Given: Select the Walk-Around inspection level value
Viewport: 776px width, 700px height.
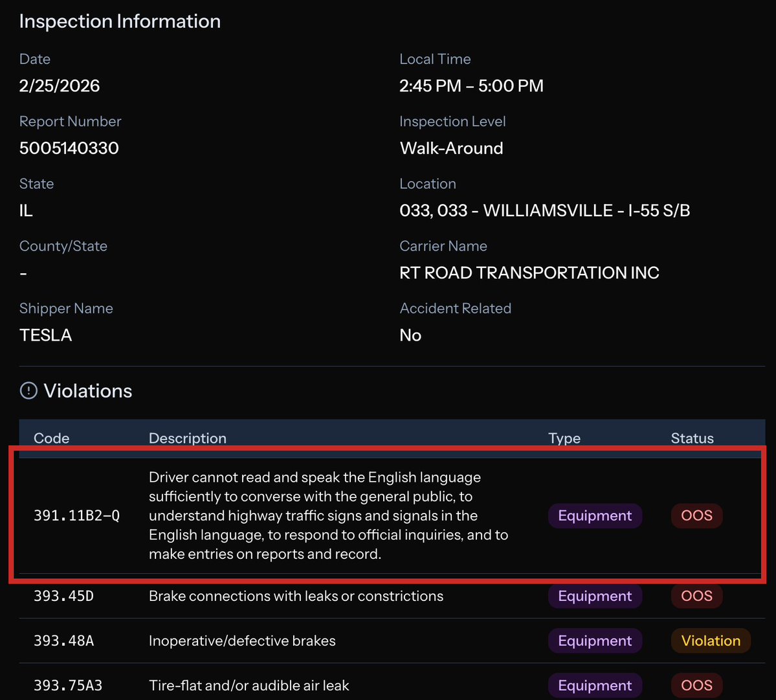Looking at the screenshot, I should point(451,148).
